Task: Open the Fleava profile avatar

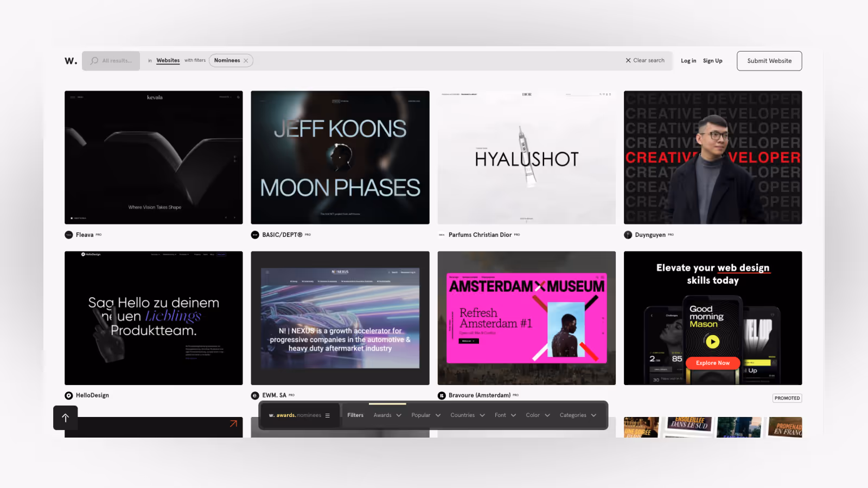Action: [x=69, y=235]
